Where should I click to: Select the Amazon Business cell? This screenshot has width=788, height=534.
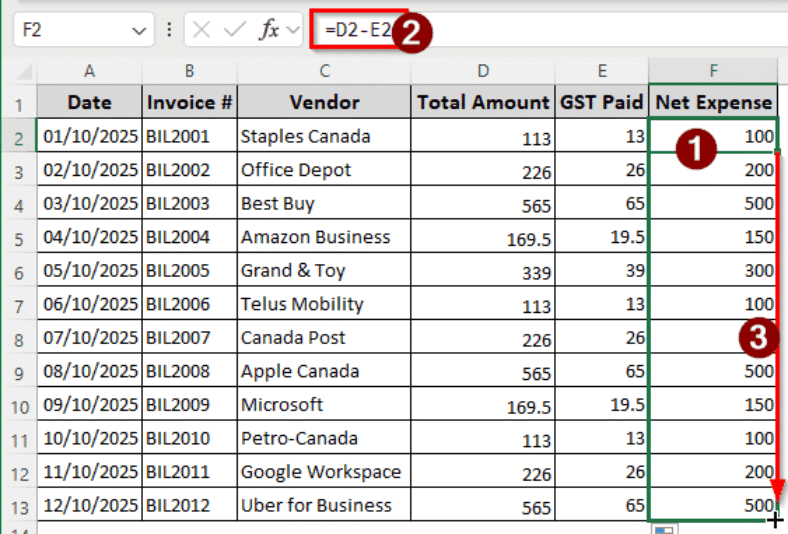point(324,237)
